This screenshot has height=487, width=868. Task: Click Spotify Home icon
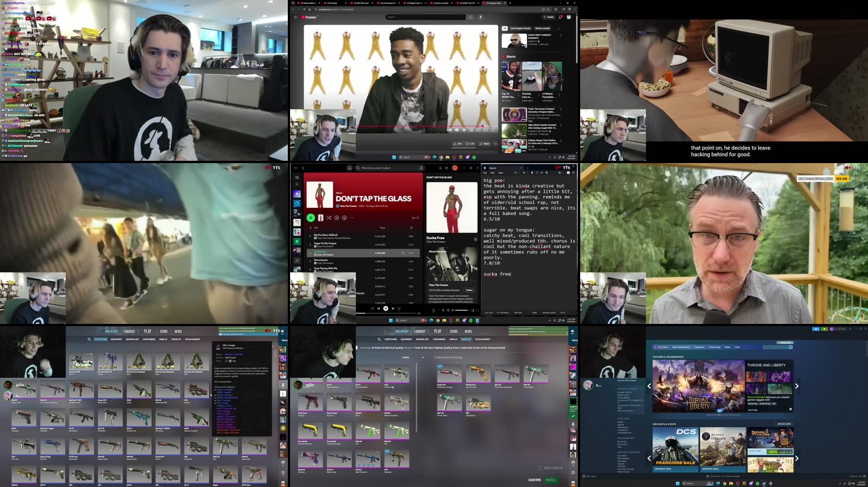coord(349,168)
